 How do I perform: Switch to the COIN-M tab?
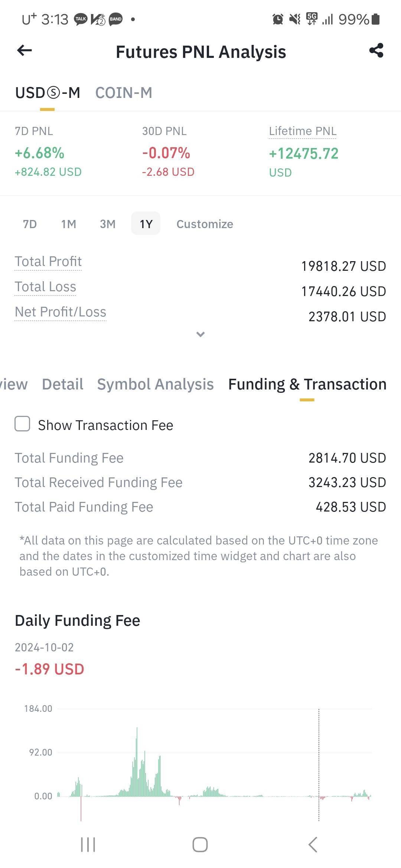point(124,93)
